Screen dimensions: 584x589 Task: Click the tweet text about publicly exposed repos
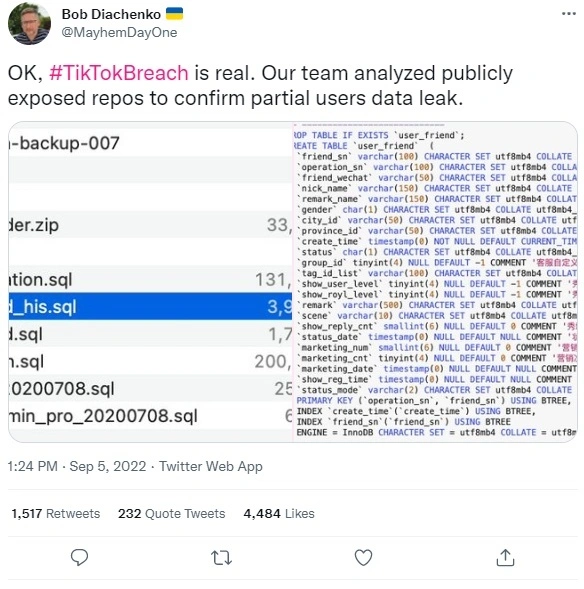[x=260, y=85]
